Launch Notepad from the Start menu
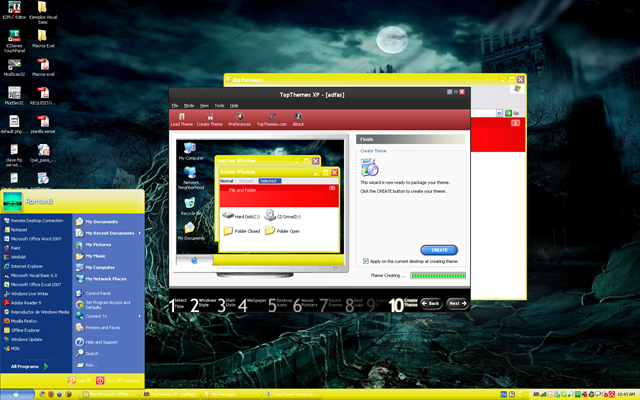The image size is (640, 400). (16, 230)
